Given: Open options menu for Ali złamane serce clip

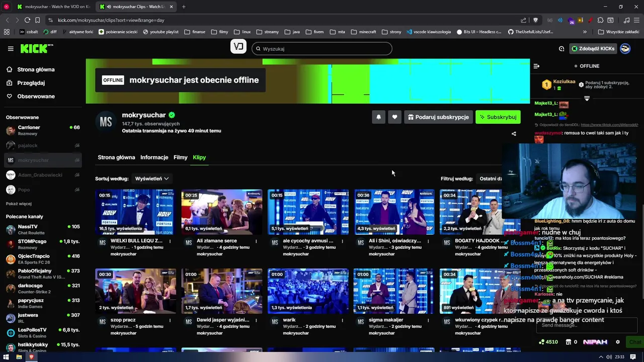Looking at the screenshot, I should click(x=256, y=241).
